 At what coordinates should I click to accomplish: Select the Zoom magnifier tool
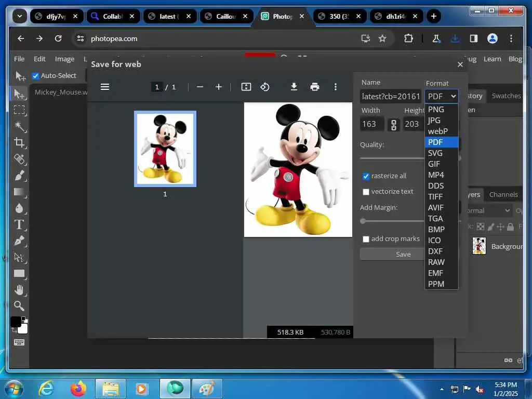pyautogui.click(x=19, y=305)
